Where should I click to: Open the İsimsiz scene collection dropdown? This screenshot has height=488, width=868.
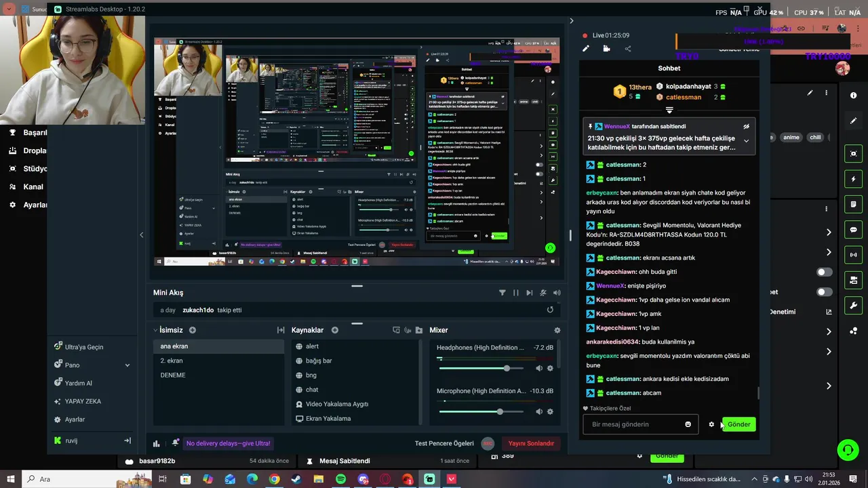155,330
